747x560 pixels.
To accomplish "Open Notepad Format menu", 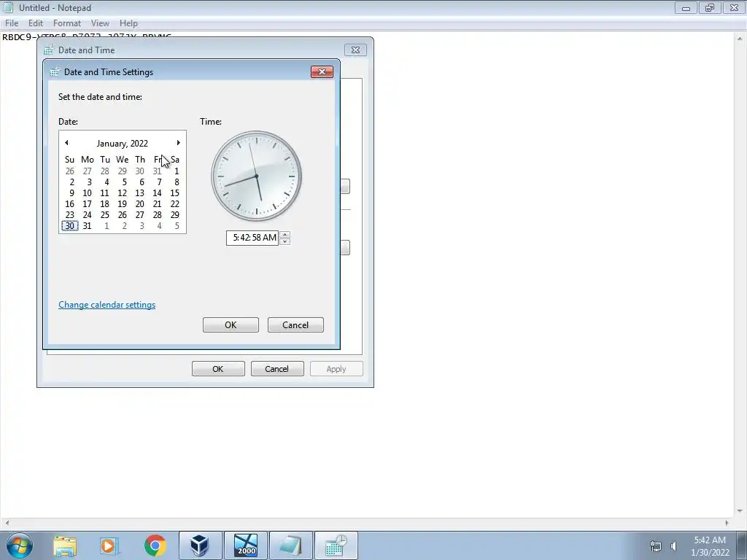I will pyautogui.click(x=66, y=23).
